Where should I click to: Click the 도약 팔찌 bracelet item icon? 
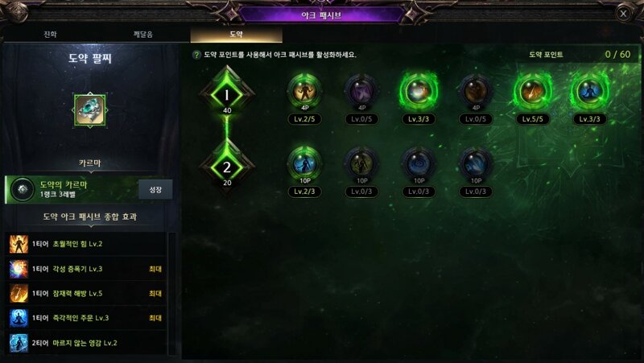[x=90, y=110]
